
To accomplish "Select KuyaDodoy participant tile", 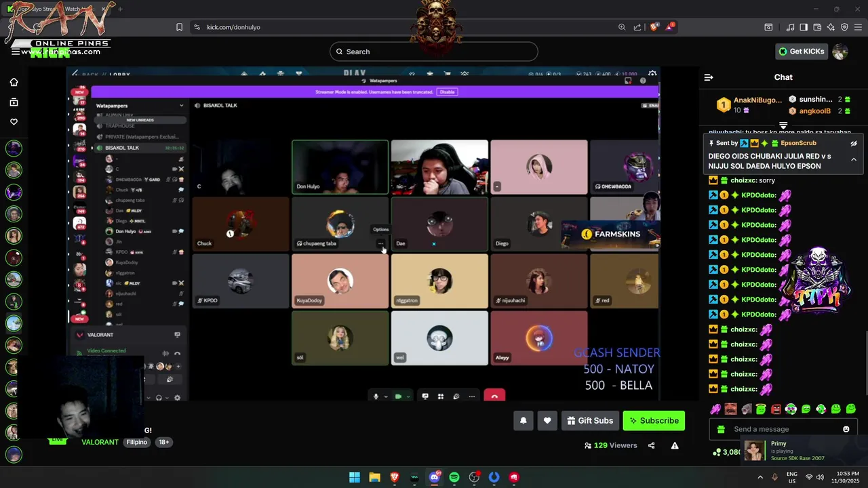I will coord(340,281).
